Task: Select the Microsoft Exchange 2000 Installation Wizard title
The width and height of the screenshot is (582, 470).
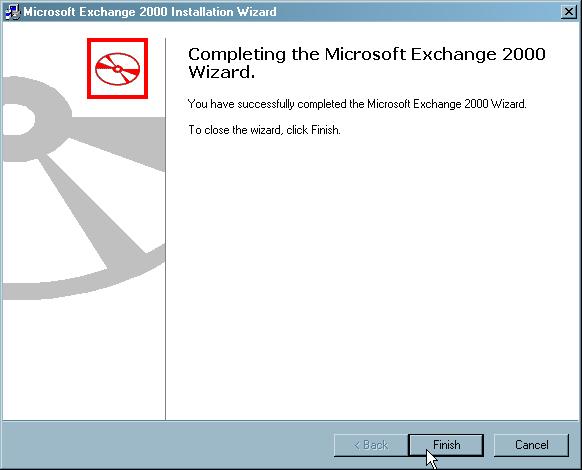Action: [150, 12]
